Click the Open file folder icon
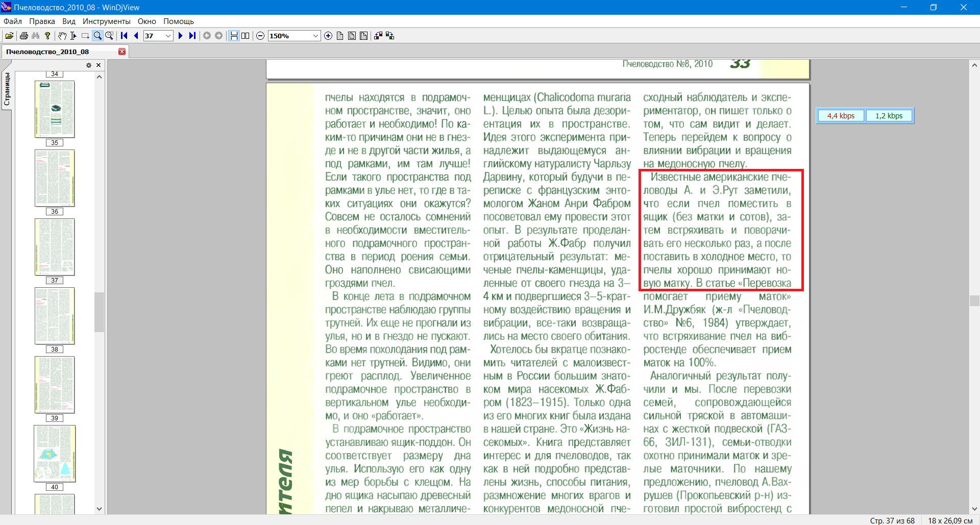The width and height of the screenshot is (980, 525). coord(9,36)
